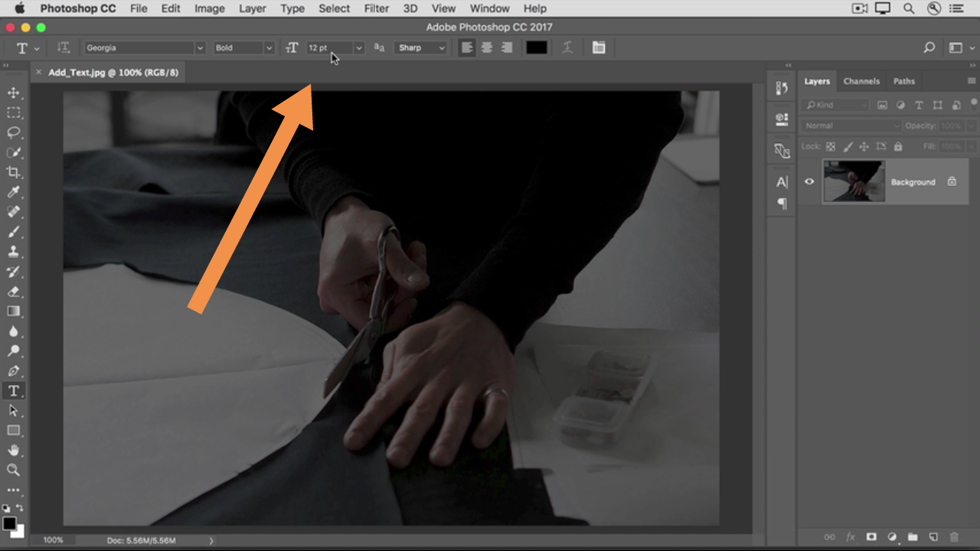Select the Move tool
This screenshot has width=980, height=551.
[14, 93]
